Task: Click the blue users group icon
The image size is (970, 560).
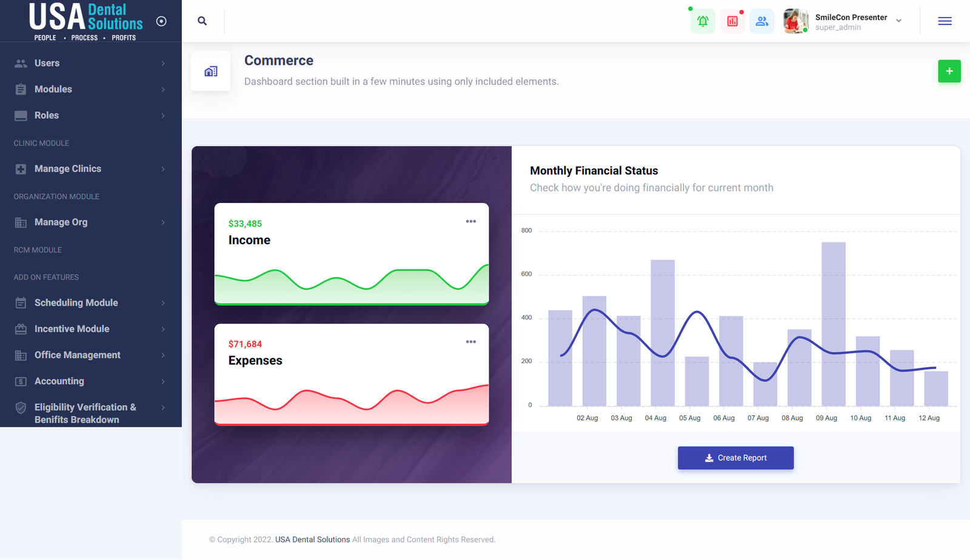Action: point(762,21)
